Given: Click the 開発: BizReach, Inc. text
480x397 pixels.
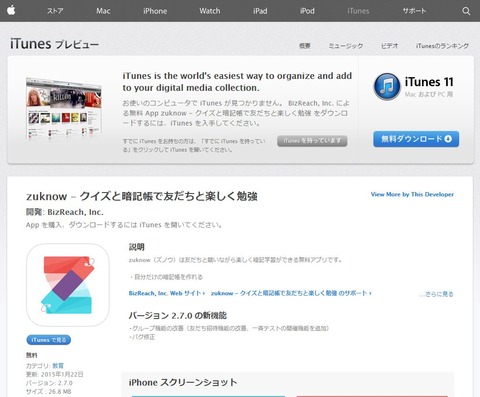Looking at the screenshot, I should click(x=65, y=212).
